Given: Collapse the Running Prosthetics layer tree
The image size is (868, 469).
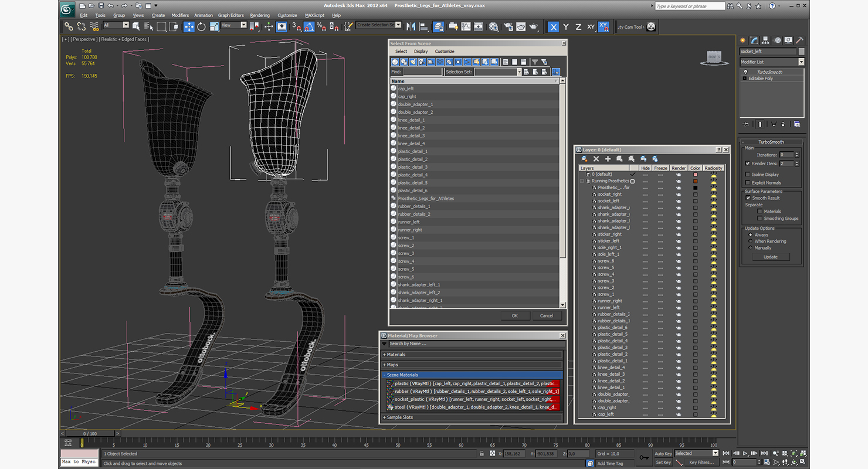Looking at the screenshot, I should (582, 181).
